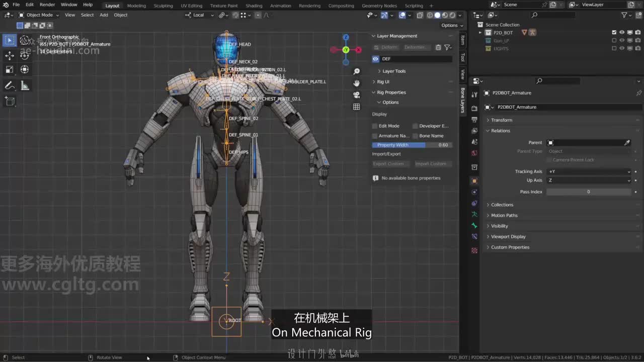Click the Export Custom button
The image size is (644, 362).
[x=391, y=164]
